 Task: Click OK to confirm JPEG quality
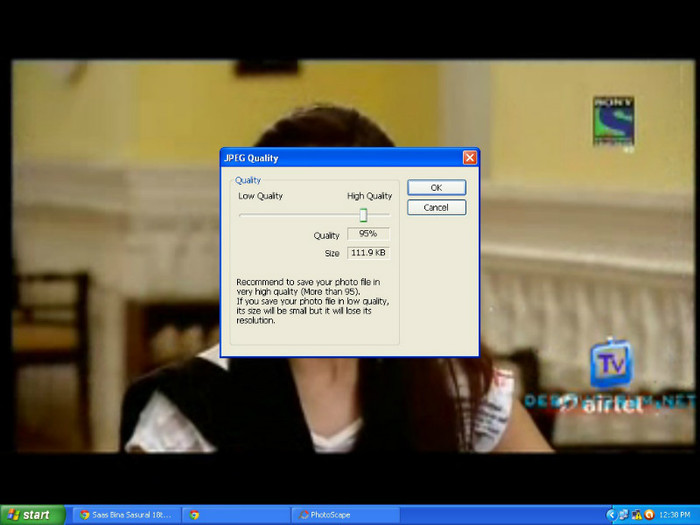tap(436, 187)
